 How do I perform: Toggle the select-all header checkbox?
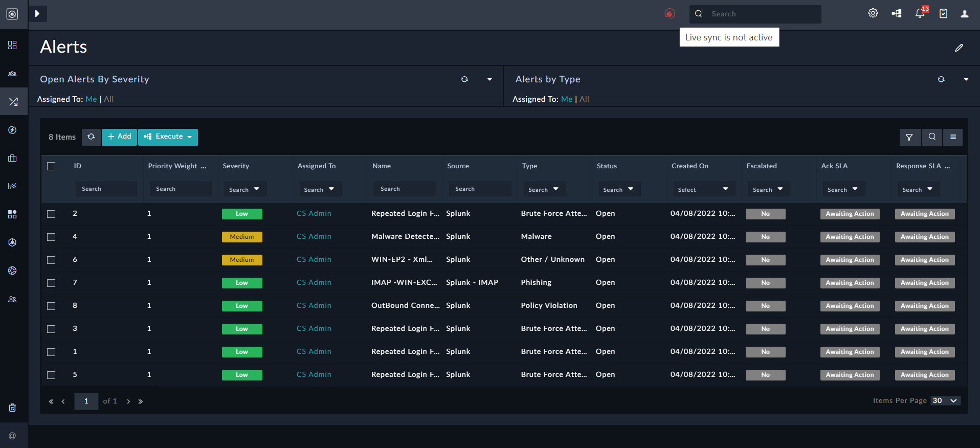click(51, 166)
